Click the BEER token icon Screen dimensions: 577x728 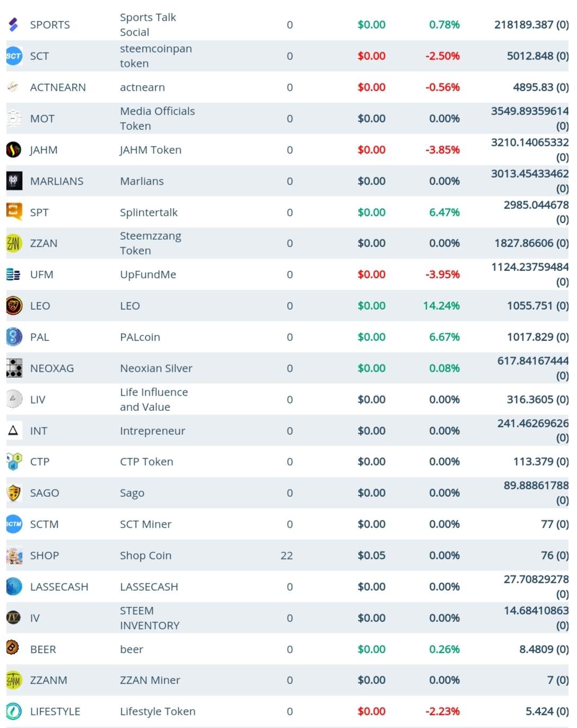coord(13,647)
